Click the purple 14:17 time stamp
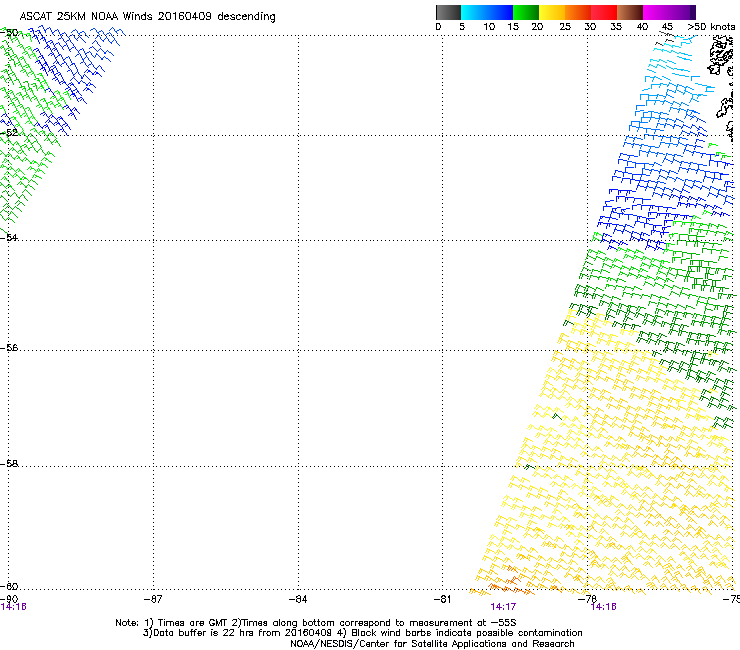Screen dimensions: 740x650 (503, 607)
